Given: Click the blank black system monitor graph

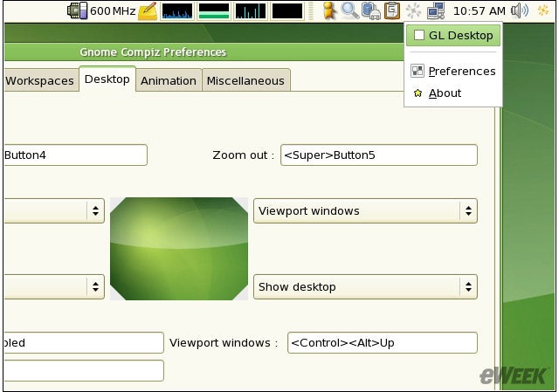Looking at the screenshot, I should pos(287,11).
